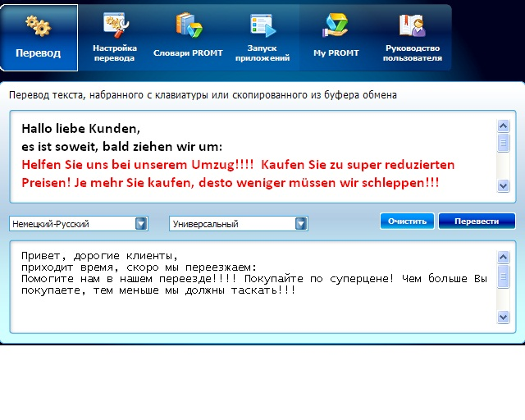Viewport: 525px width, 420px height.
Task: Open the Запуск приложений tab label
Action: (x=262, y=53)
